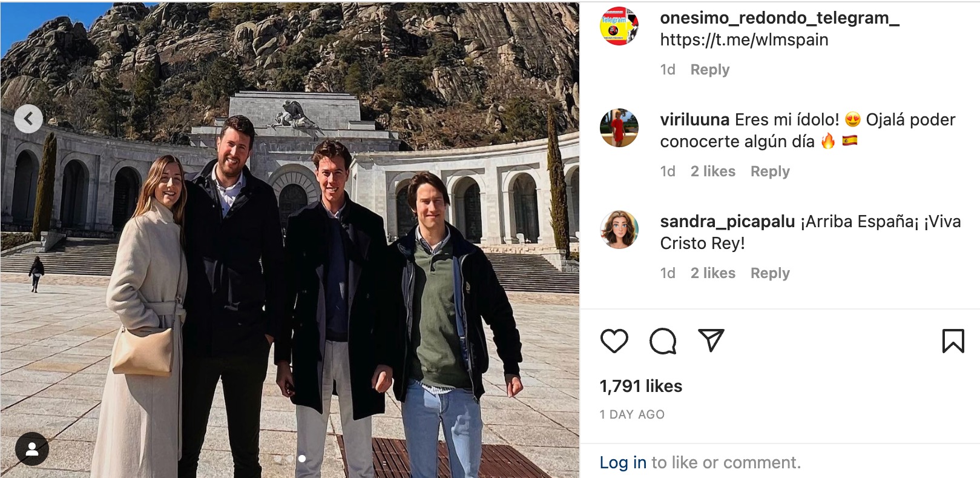
Task: Open sandra_picapalu's avatar
Action: click(619, 230)
